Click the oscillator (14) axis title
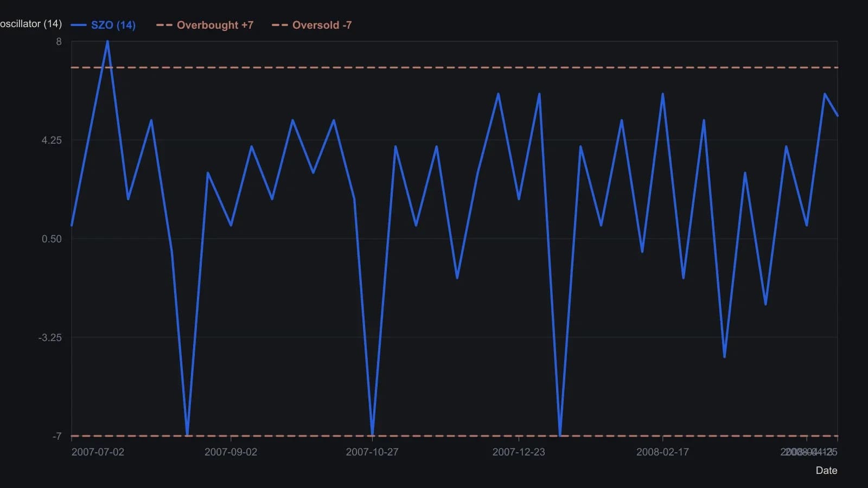868x488 pixels. click(x=31, y=24)
